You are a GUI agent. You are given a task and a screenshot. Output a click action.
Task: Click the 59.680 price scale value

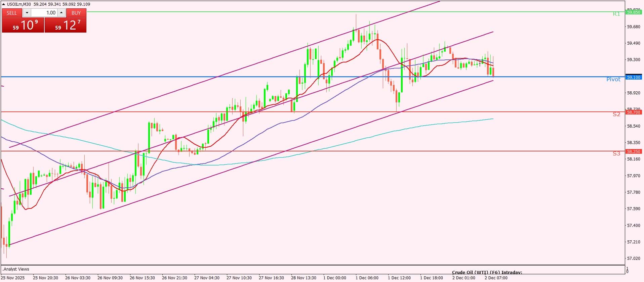634,27
